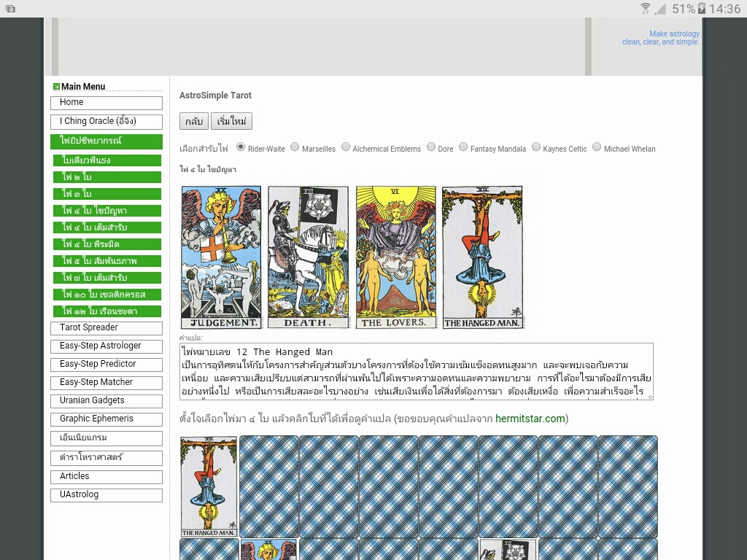Open Easy-Step Astrologer menu item
747x560 pixels.
pyautogui.click(x=107, y=346)
